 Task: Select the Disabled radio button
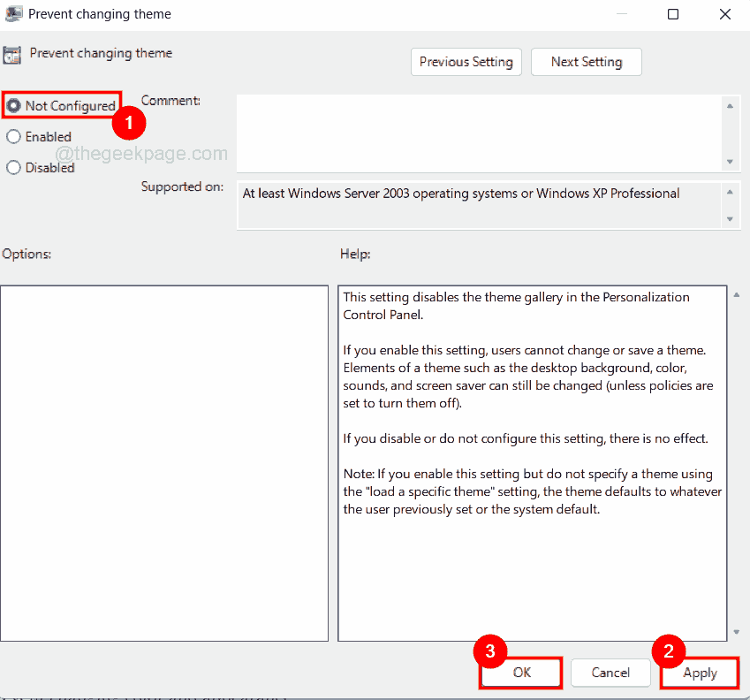click(x=13, y=167)
